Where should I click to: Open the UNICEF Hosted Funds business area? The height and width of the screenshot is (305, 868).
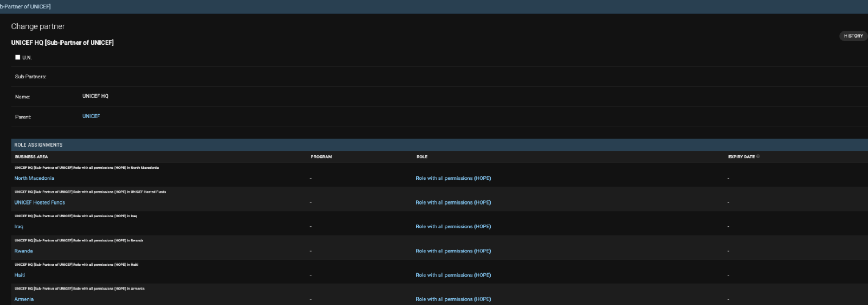[x=39, y=202]
